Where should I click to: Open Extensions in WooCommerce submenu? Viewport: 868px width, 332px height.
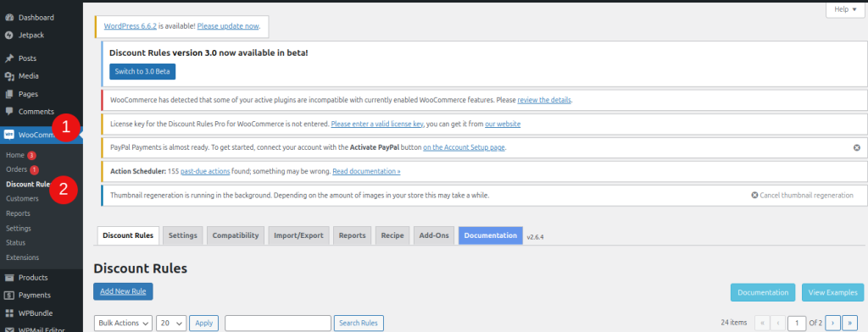pos(23,257)
